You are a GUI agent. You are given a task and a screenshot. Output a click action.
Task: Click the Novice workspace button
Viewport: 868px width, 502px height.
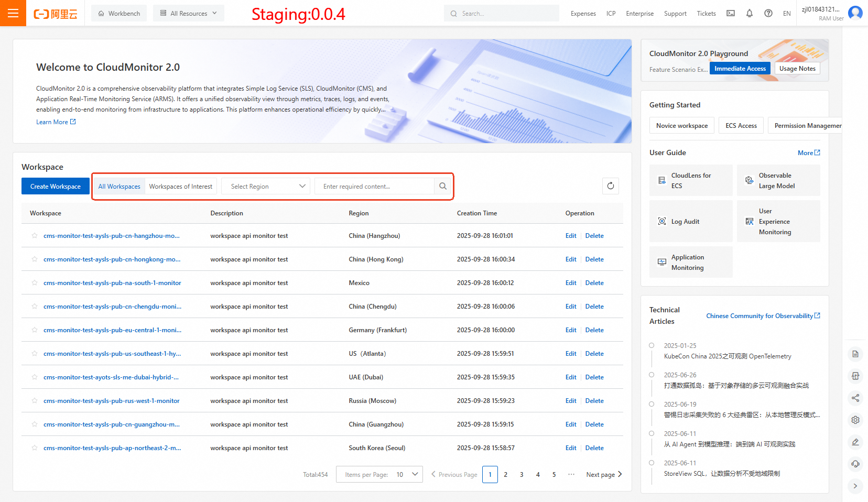682,126
